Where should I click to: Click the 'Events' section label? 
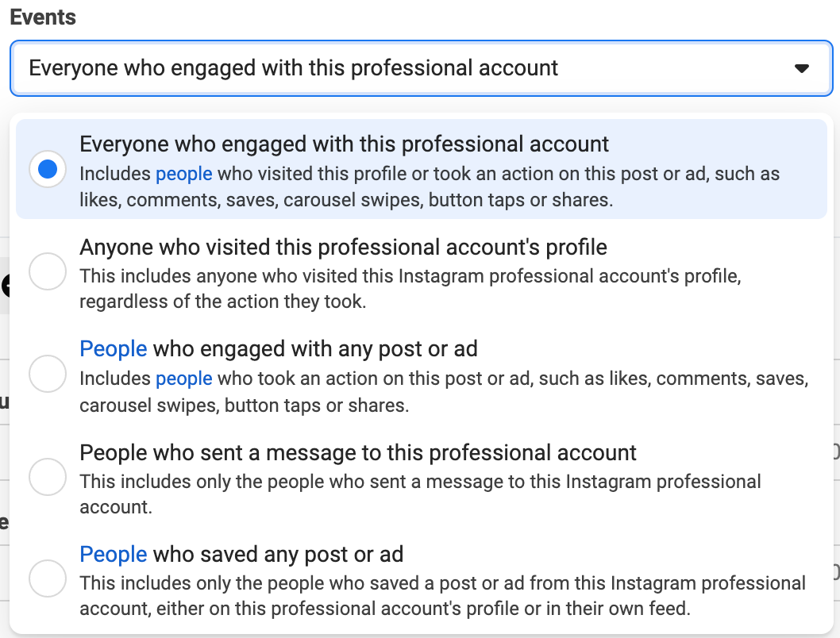pos(43,17)
